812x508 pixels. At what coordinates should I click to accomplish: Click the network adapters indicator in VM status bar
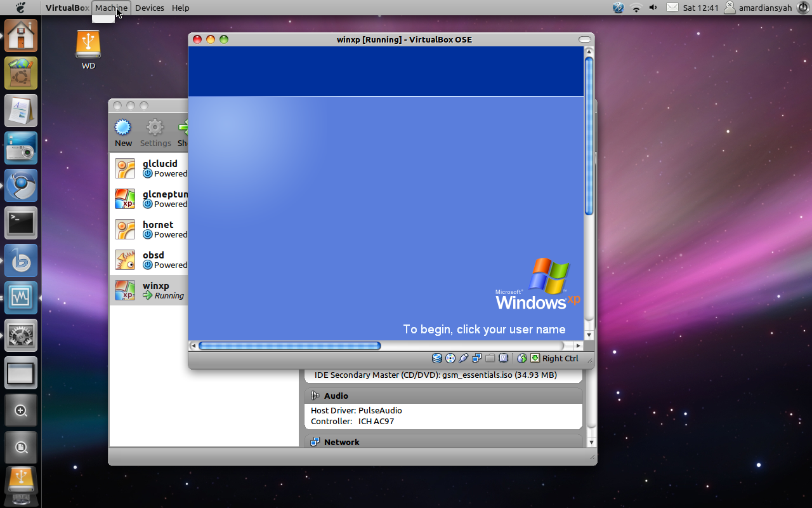coord(476,358)
